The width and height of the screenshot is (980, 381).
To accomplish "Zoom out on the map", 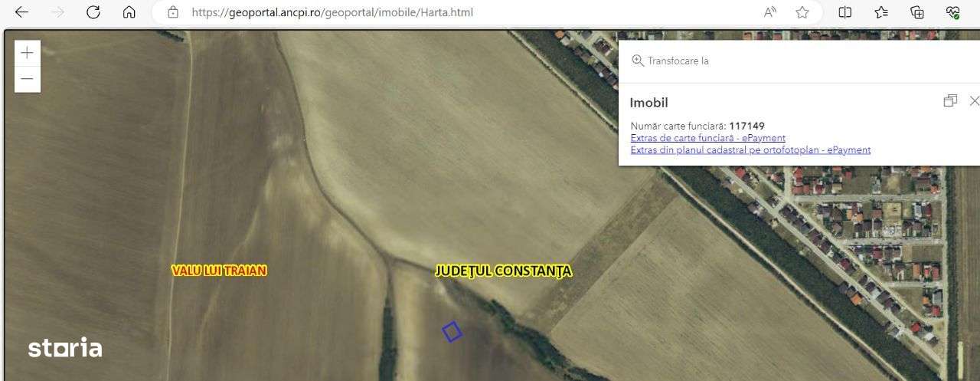I will [28, 79].
